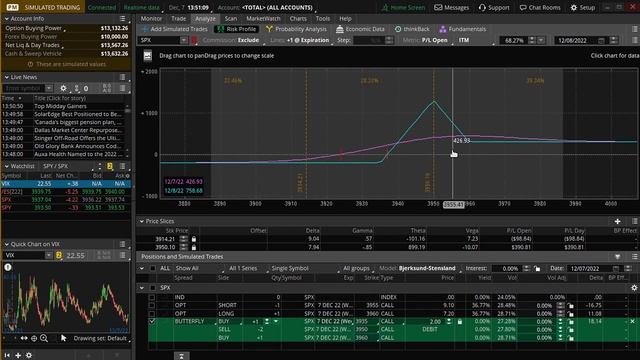The width and height of the screenshot is (640, 360).
Task: Open the sidebar gadget settings gear
Action: [29, 355]
